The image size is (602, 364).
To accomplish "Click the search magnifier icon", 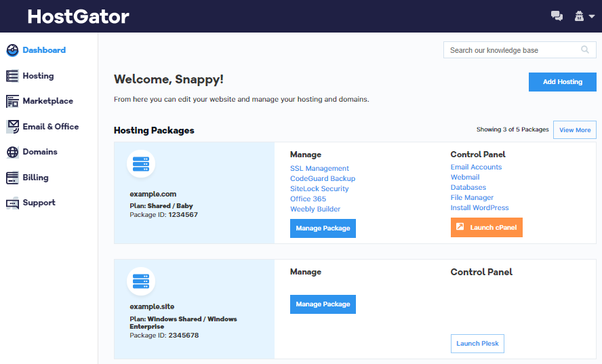I will 585,49.
